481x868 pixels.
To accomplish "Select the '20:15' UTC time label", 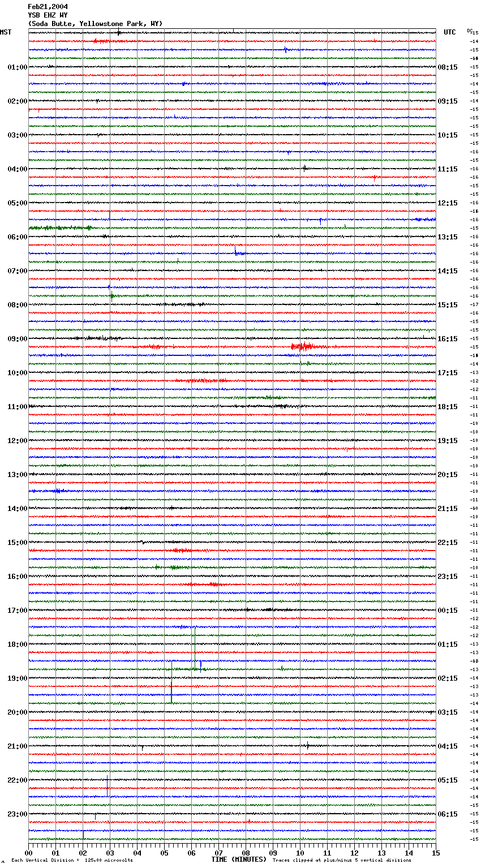I will click(448, 475).
